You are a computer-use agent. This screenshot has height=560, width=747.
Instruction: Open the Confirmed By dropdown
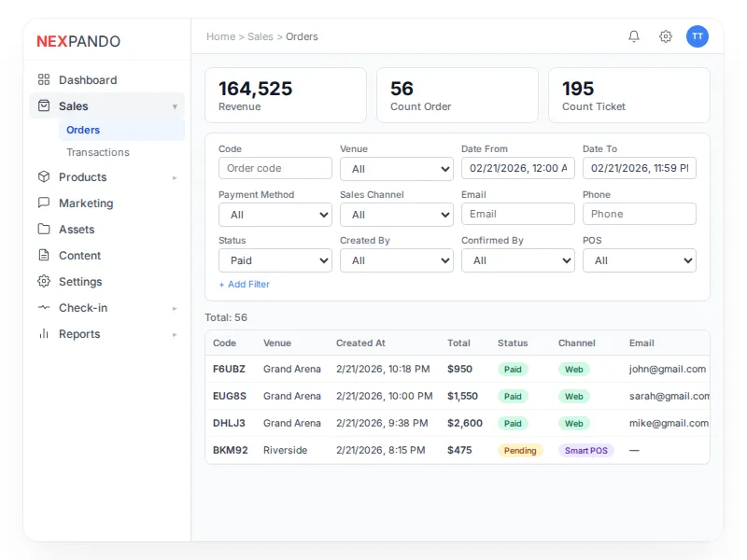point(518,260)
